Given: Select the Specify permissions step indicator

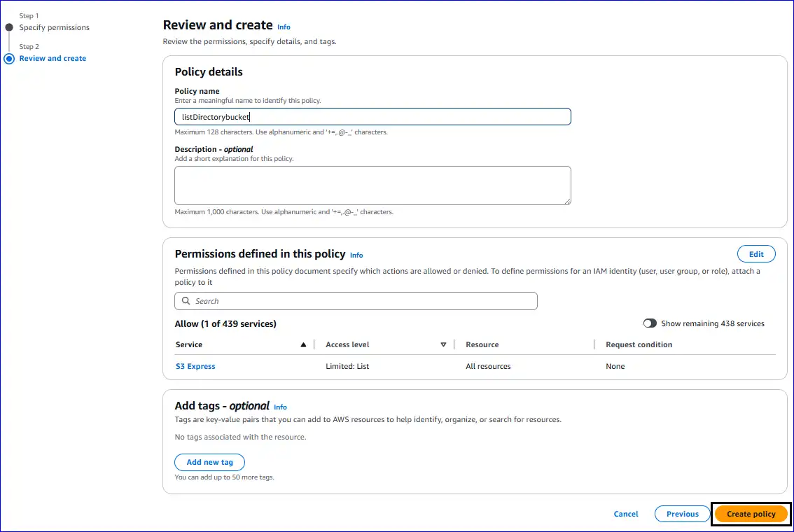Looking at the screenshot, I should click(x=53, y=27).
